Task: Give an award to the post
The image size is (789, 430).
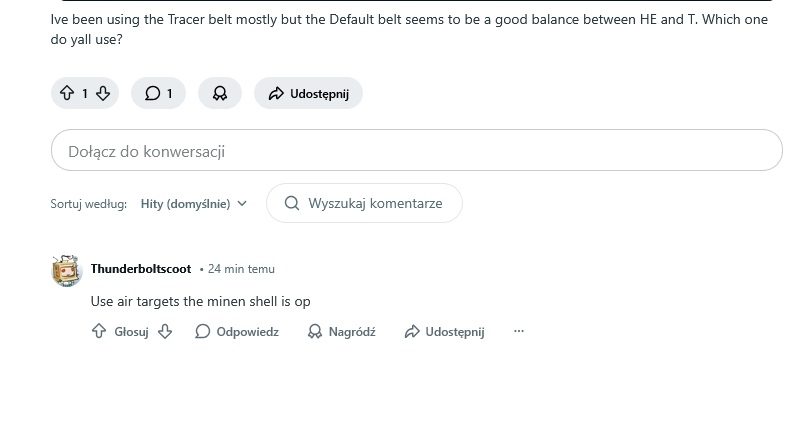Action: (220, 93)
